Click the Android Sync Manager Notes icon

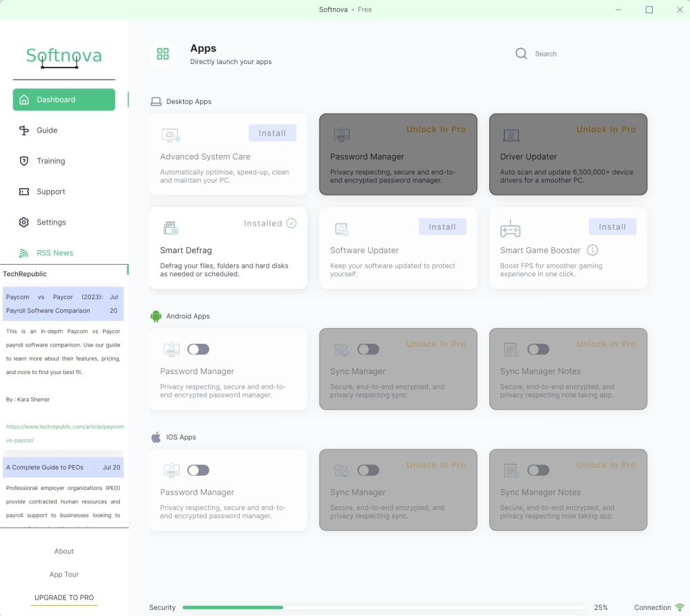511,350
